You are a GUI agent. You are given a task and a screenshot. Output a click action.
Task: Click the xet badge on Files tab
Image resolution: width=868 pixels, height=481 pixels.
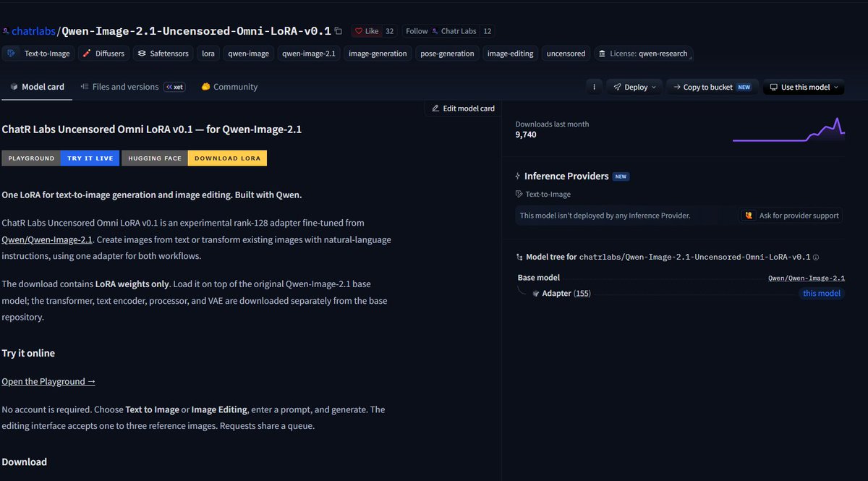[x=174, y=87]
